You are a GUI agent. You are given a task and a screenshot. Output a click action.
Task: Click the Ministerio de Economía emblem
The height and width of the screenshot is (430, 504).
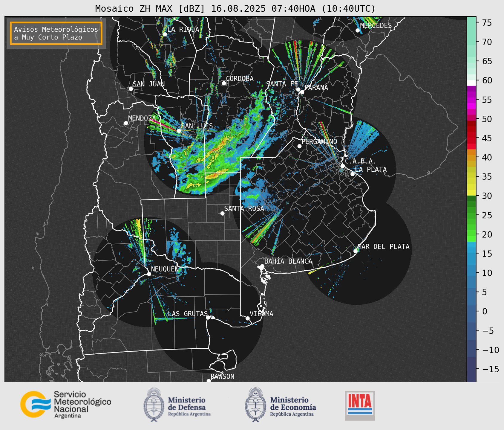(256, 405)
